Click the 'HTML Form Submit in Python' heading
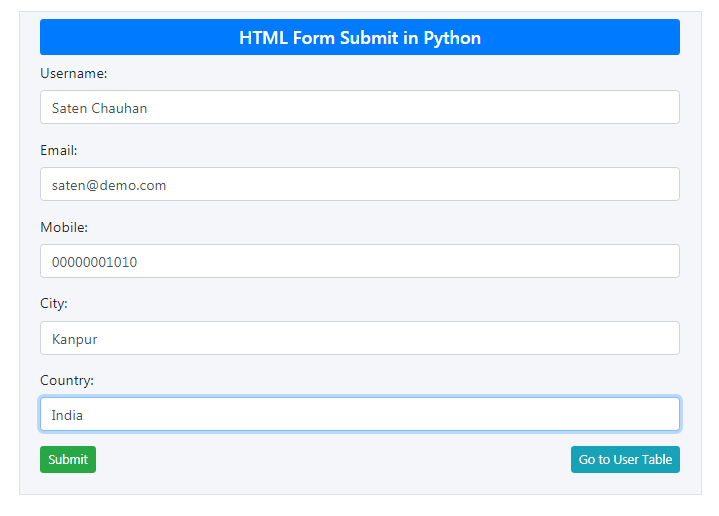Screen dimensions: 719x516 (360, 38)
